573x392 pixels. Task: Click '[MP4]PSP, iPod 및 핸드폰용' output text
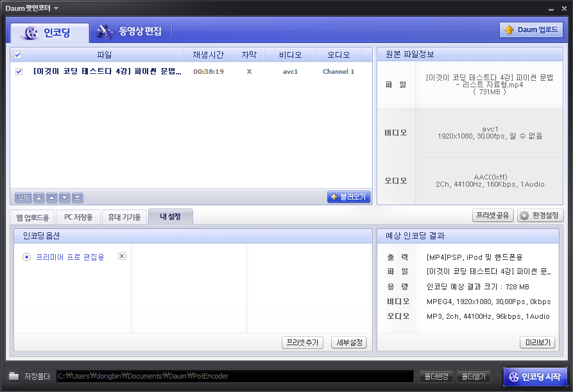tap(474, 257)
